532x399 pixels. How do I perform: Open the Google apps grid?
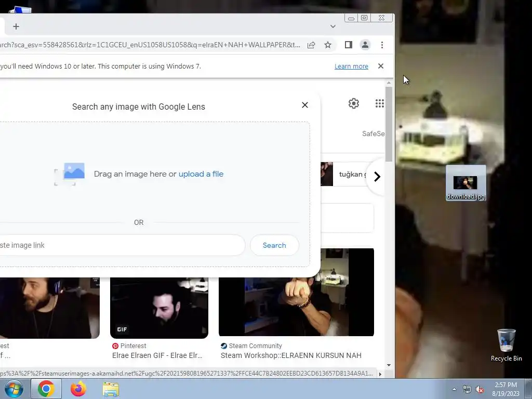click(380, 103)
